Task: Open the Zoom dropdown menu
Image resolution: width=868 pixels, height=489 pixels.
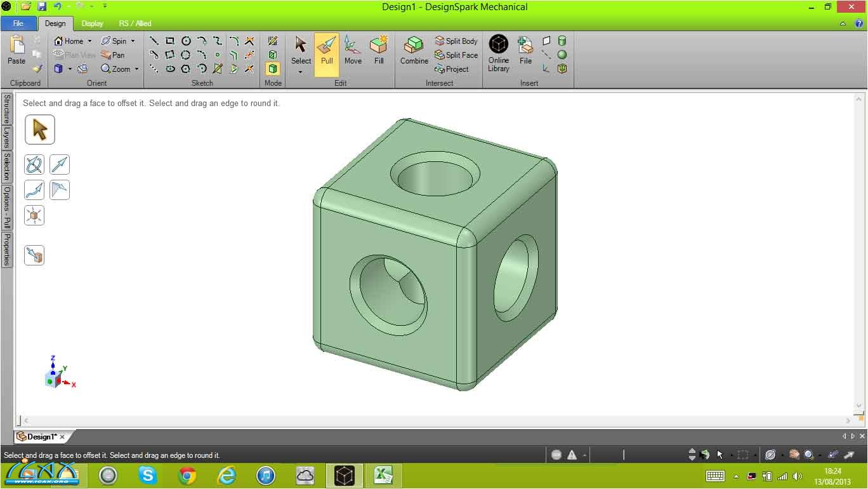Action: pos(136,69)
